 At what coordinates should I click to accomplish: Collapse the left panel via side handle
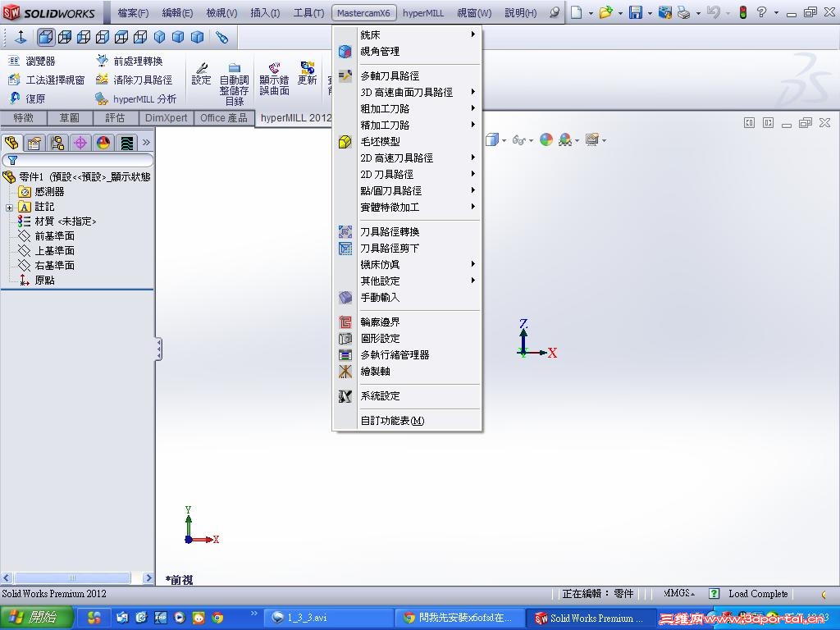[x=158, y=349]
